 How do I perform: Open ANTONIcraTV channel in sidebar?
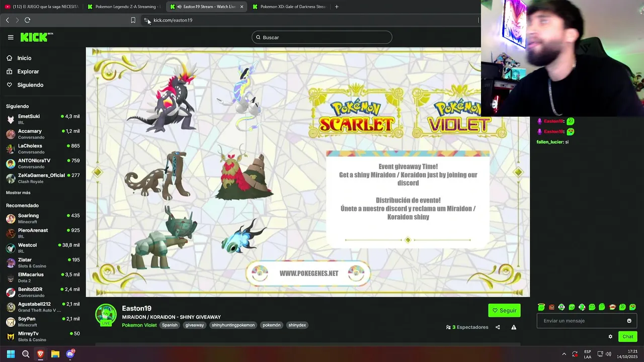[x=43, y=163]
